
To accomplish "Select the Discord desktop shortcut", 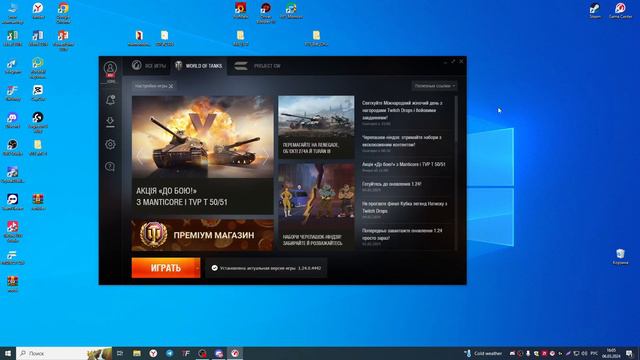I will [13, 121].
